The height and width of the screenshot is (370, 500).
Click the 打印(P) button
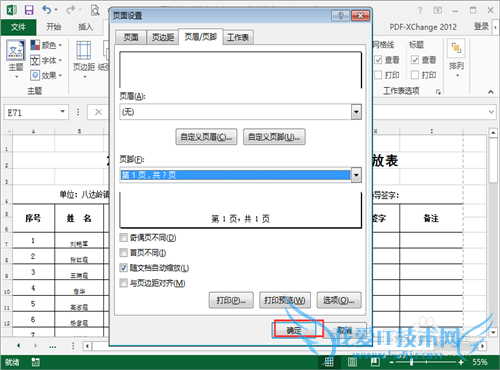click(231, 301)
